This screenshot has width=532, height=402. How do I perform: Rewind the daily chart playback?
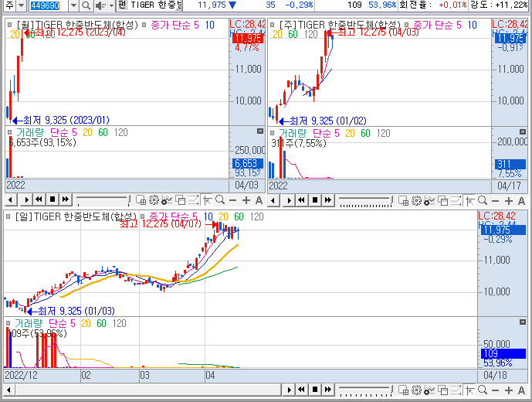(x=302, y=390)
